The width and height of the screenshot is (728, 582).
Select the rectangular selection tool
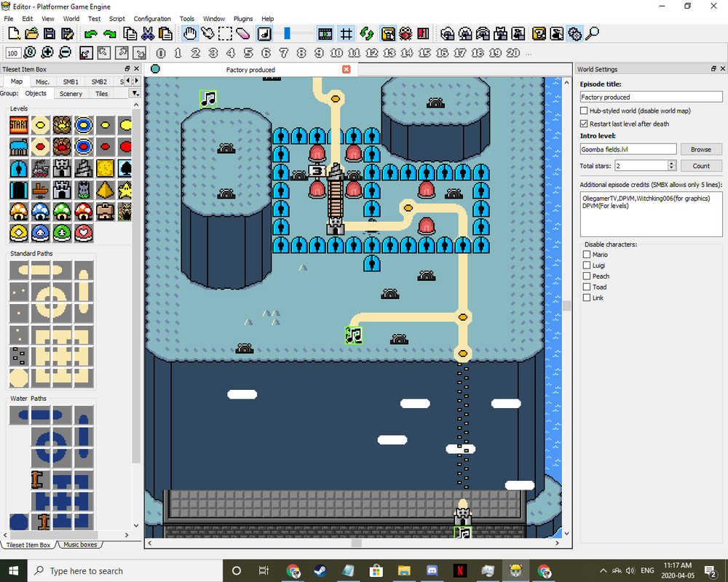click(x=226, y=33)
